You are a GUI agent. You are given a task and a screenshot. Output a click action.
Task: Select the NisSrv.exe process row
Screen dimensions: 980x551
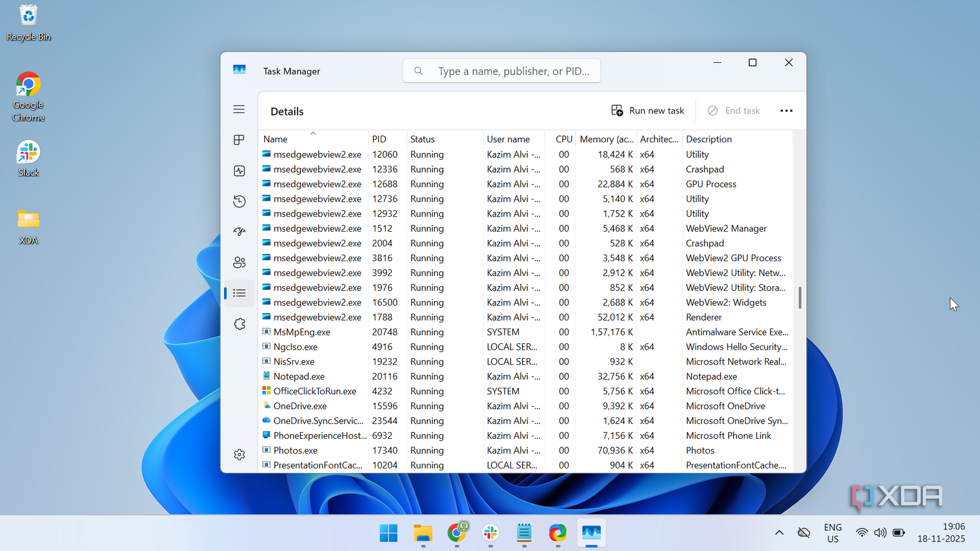coord(526,362)
